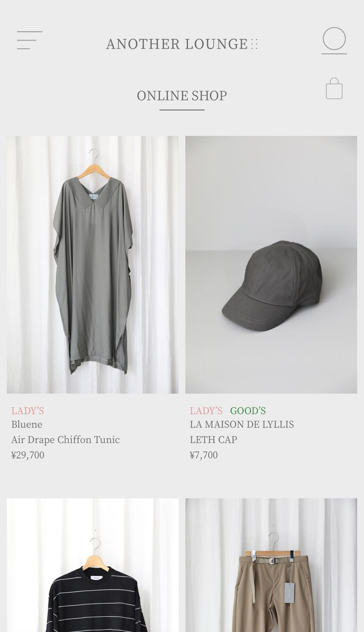The width and height of the screenshot is (364, 632).
Task: Open the beige pants product image
Action: tap(271, 565)
